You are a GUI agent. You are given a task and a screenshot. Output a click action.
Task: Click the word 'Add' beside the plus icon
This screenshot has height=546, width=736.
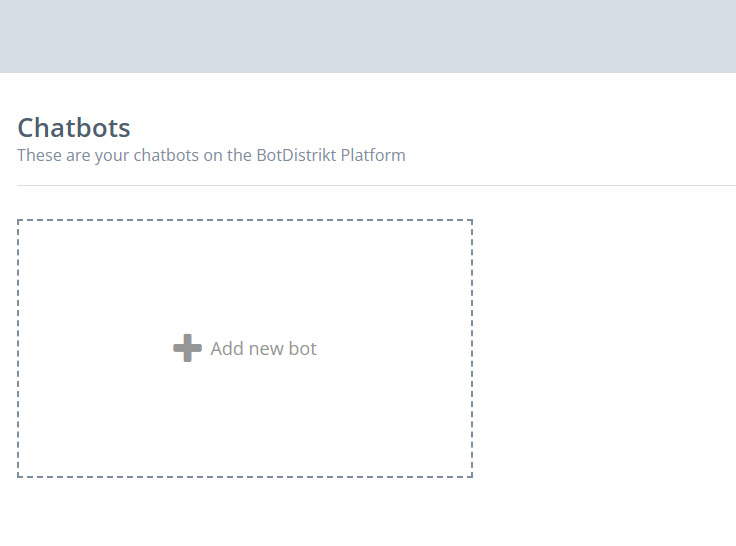point(227,349)
